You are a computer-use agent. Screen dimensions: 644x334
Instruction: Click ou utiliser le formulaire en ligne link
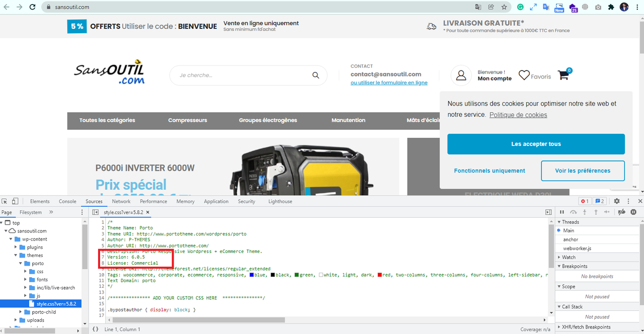point(389,82)
